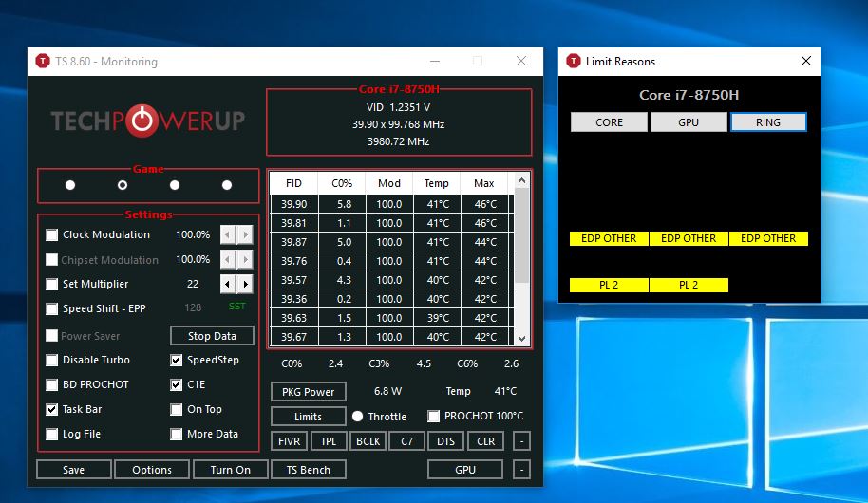This screenshot has height=503, width=868.
Task: Click the Turn On button
Action: tap(230, 469)
